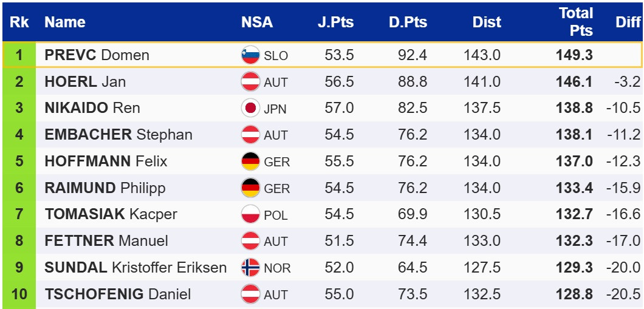644x309 pixels.
Task: Sort by the J.Pts column header
Action: [335, 22]
